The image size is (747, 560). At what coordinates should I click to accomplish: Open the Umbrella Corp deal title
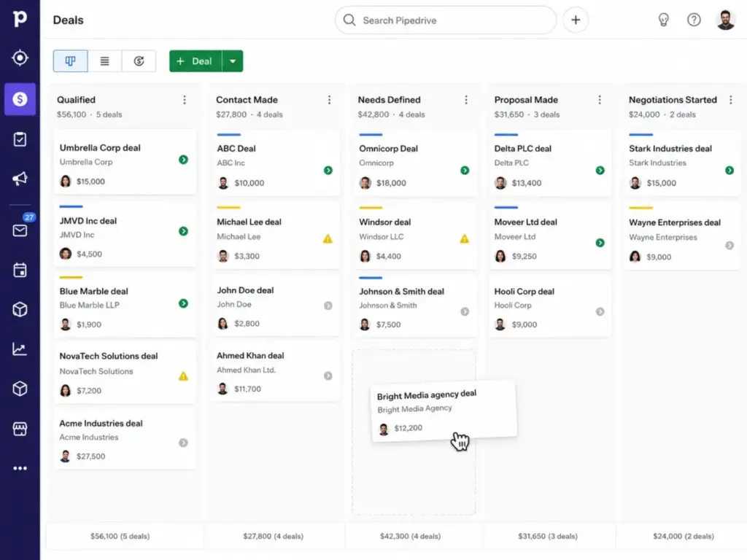[100, 147]
